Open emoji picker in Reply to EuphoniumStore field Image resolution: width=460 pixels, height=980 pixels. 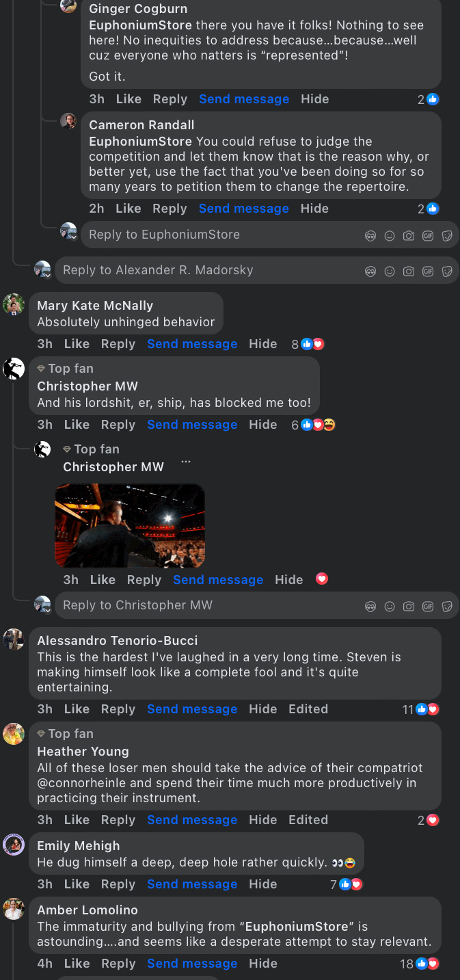click(390, 235)
